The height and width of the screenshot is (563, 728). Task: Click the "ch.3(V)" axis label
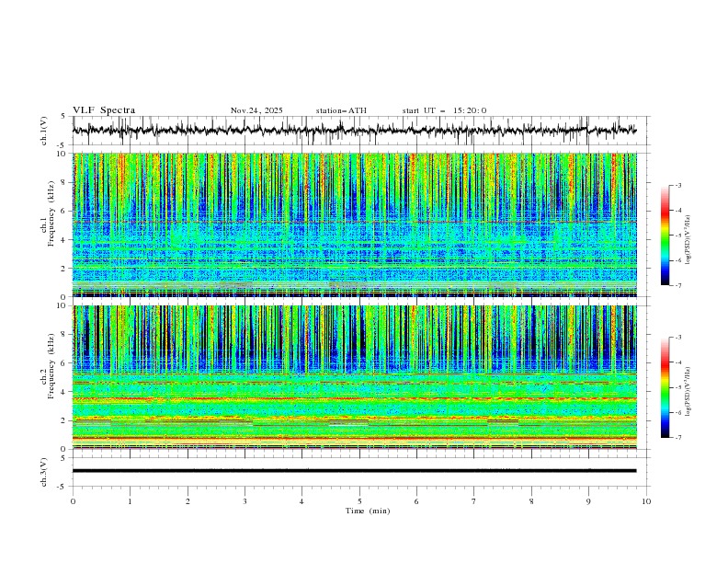click(44, 472)
